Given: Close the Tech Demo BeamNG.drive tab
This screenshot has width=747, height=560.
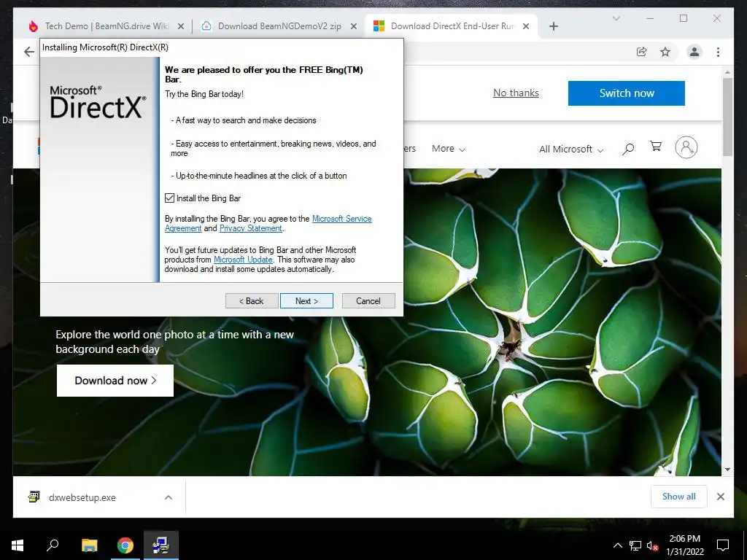Looking at the screenshot, I should click(181, 27).
